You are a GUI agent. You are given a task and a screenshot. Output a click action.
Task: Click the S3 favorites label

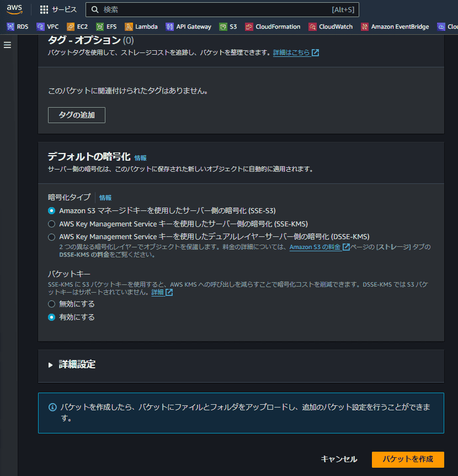233,27
